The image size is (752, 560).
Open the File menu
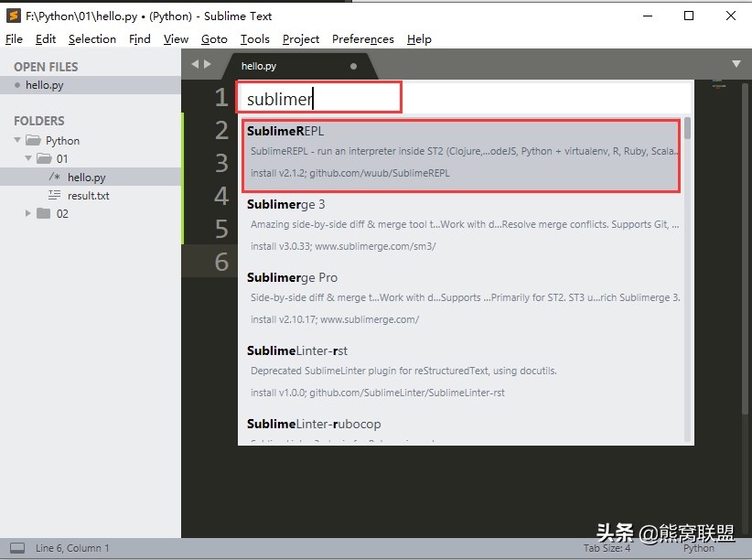(14, 38)
